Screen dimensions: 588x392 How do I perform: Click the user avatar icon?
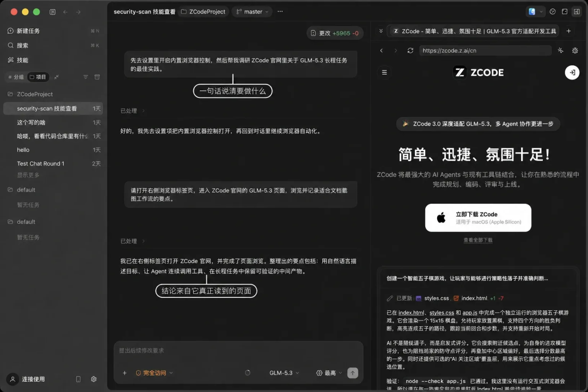point(13,379)
